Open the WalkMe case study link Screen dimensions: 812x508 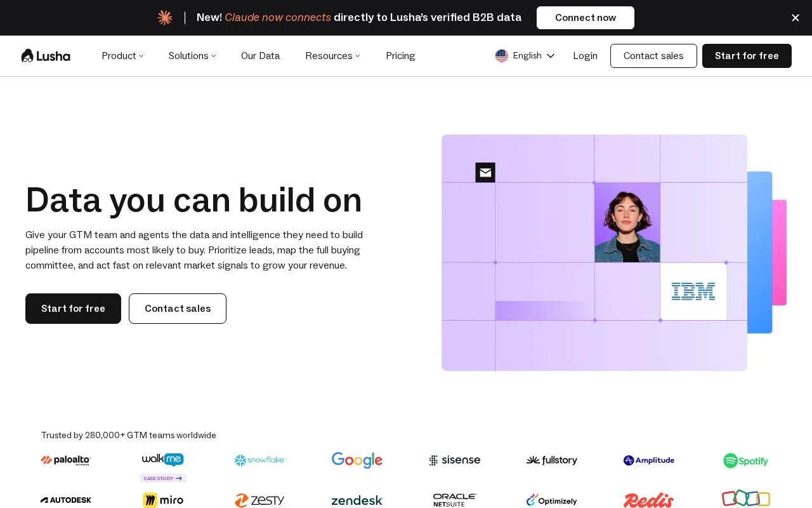coord(163,478)
